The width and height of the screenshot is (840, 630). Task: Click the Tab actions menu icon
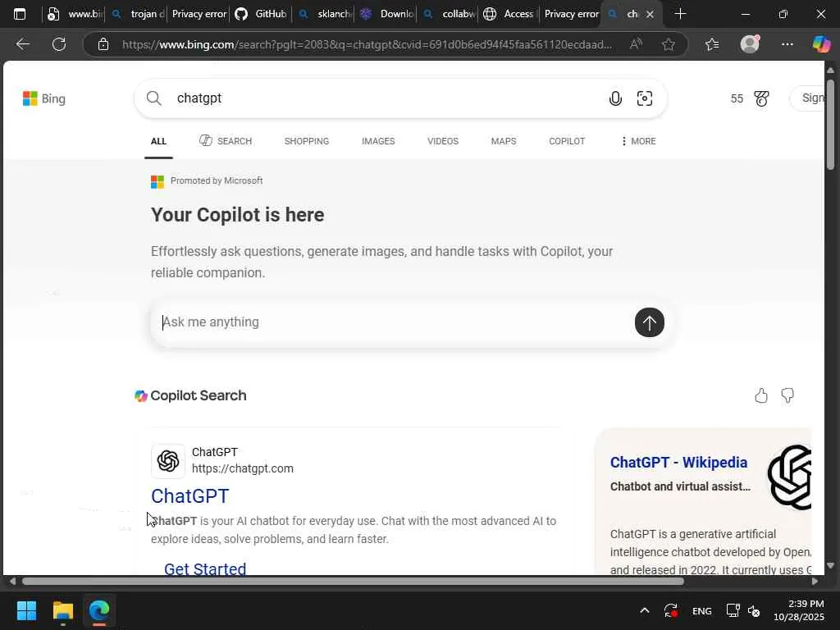(20, 14)
